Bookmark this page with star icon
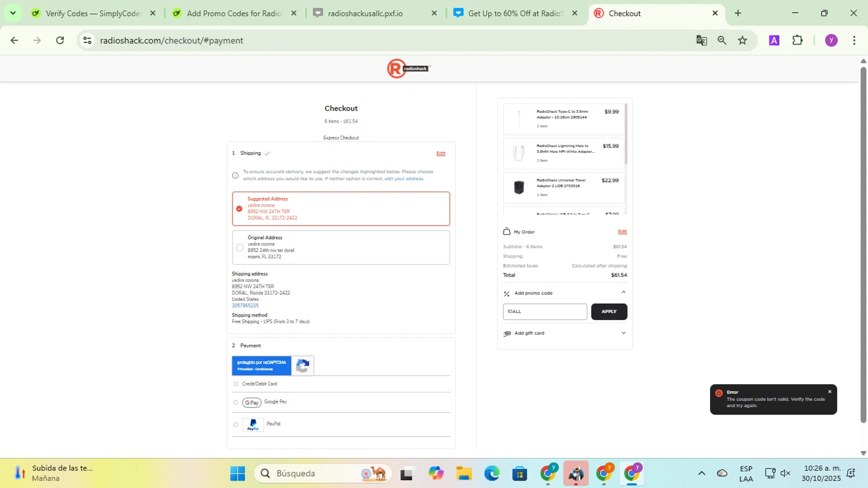The width and height of the screenshot is (868, 488). click(x=742, y=41)
